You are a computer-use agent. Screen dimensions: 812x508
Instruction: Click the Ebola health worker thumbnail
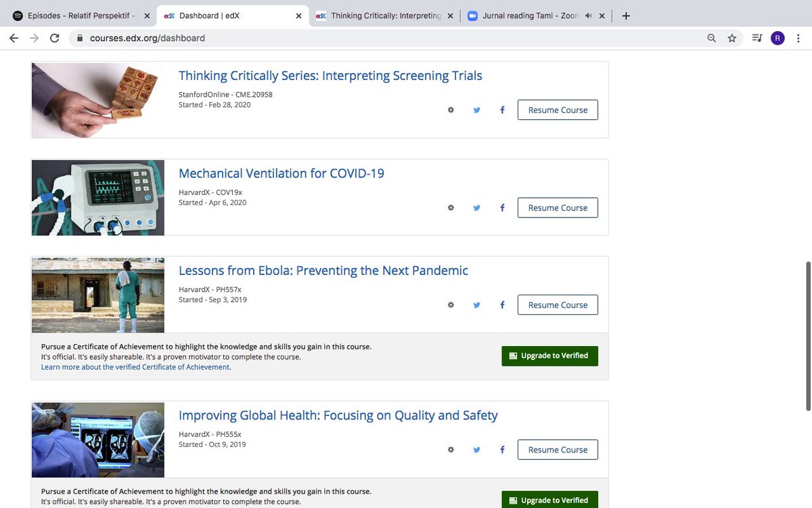click(98, 295)
